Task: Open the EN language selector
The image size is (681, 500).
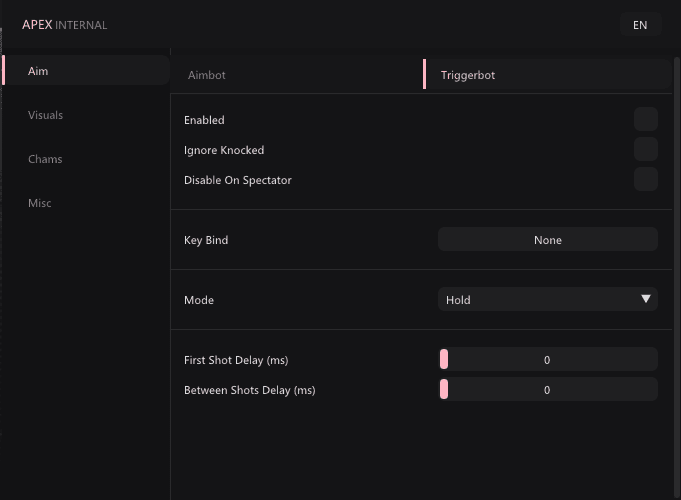Action: click(x=640, y=25)
